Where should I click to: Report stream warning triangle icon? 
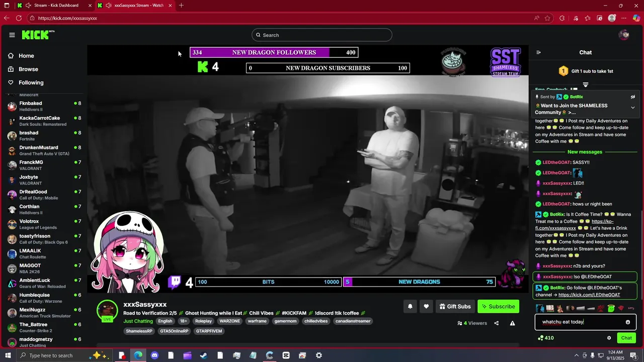click(512, 323)
